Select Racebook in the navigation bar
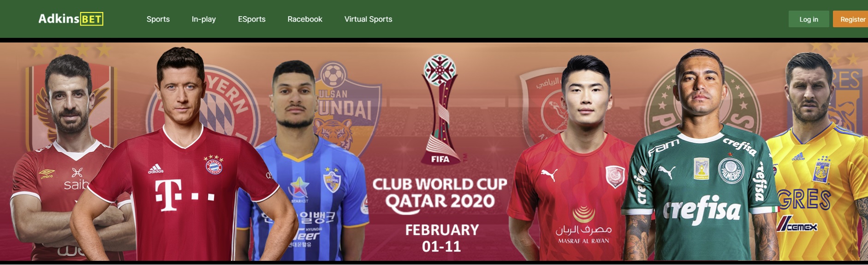Screen dimensions: 868x265 (305, 19)
